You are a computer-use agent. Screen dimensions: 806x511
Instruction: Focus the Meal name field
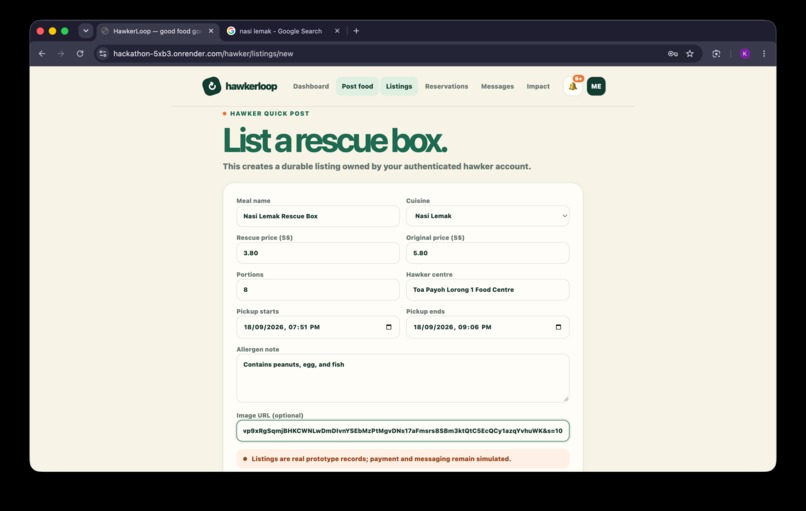pyautogui.click(x=318, y=216)
